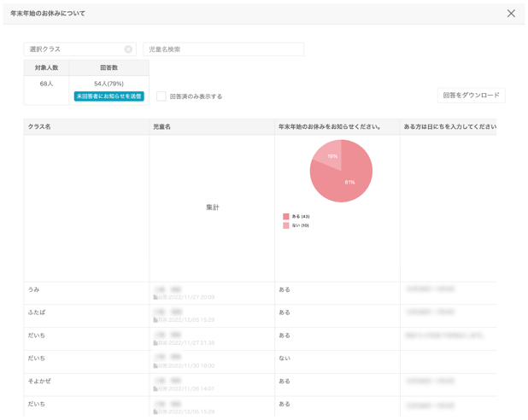Click the response icon dated 2022/11/30 18:00
Screen dimensions: 528x420
[155, 365]
